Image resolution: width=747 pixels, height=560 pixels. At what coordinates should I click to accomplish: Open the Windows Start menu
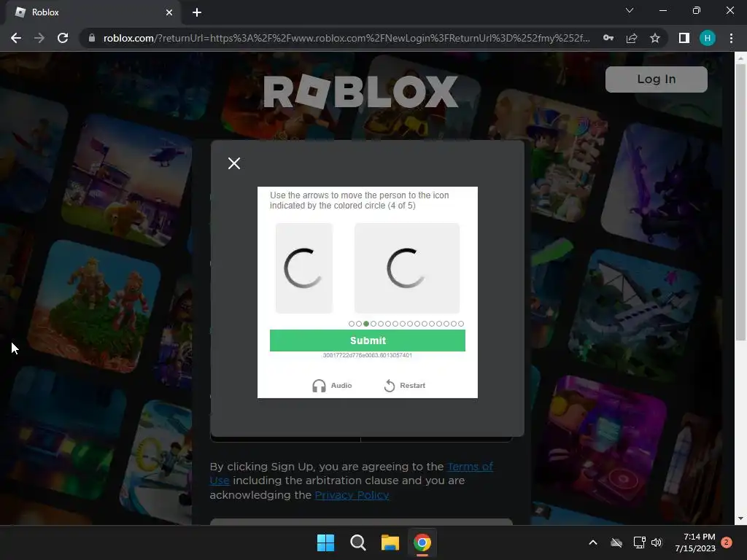coord(326,542)
